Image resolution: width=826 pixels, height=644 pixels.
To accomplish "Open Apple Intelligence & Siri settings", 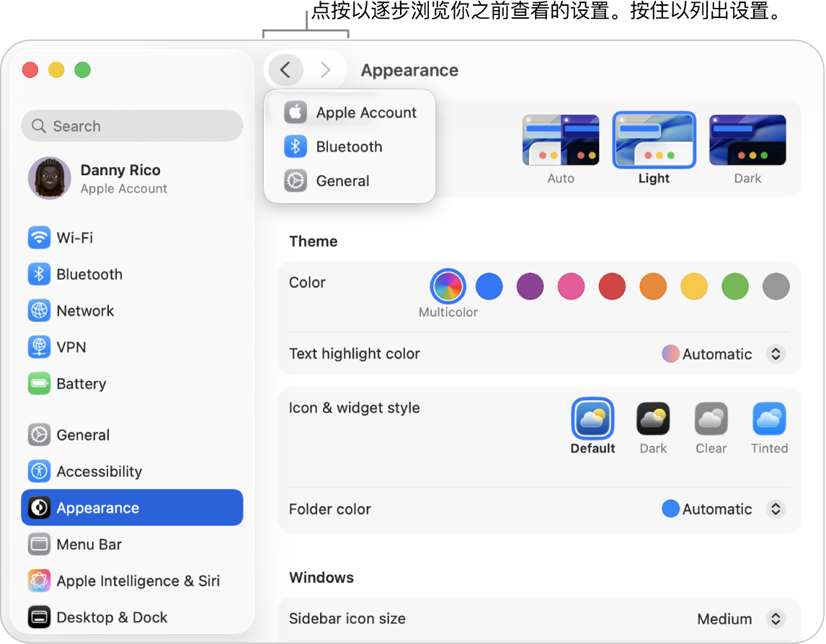I will 138,581.
